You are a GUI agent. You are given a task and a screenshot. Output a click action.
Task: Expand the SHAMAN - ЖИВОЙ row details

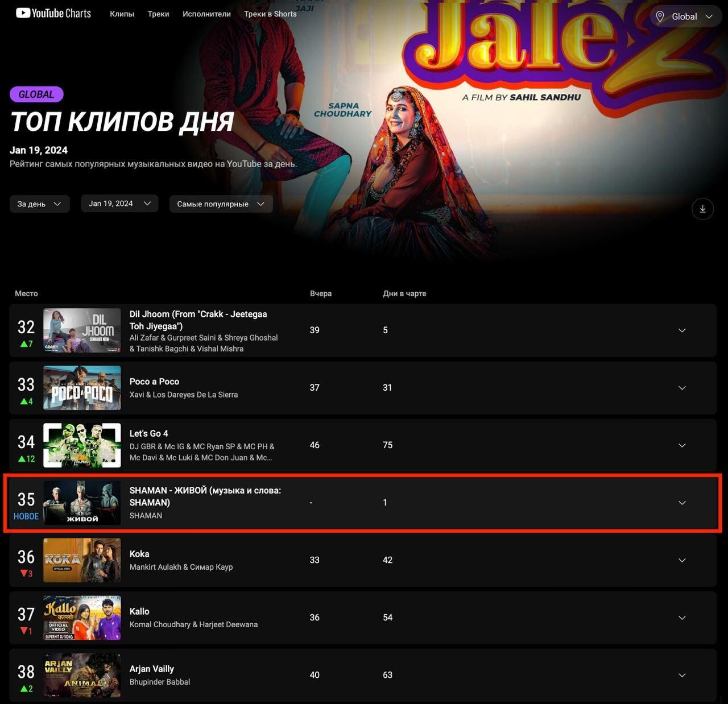682,503
